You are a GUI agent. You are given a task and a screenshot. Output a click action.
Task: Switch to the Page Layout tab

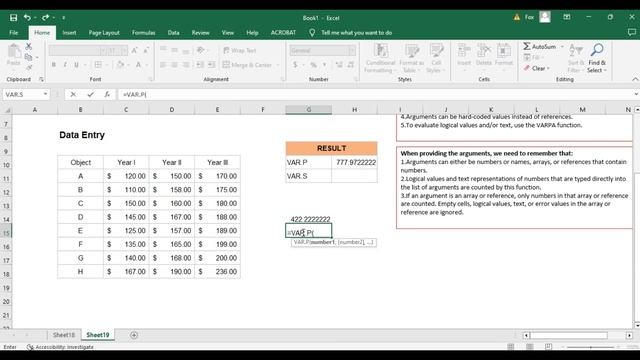(x=104, y=33)
